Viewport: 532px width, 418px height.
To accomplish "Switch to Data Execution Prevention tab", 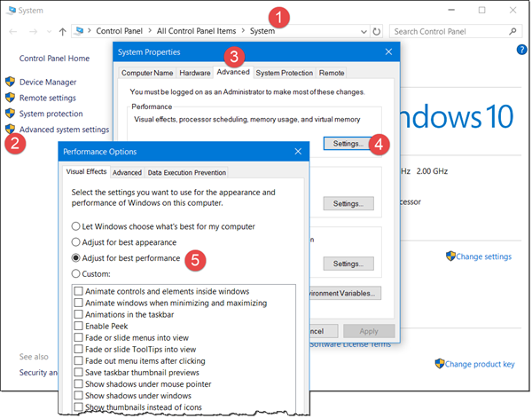I will (186, 172).
